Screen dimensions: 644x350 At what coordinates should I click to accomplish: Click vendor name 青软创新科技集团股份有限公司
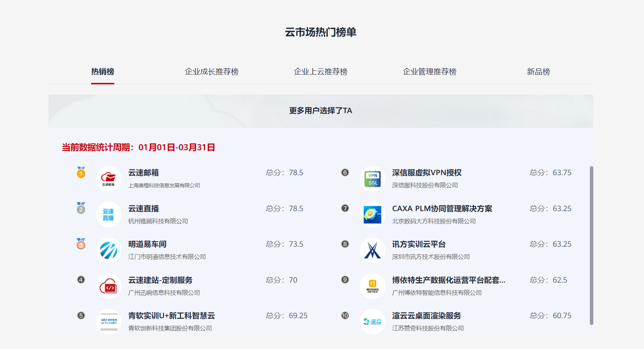pyautogui.click(x=170, y=328)
